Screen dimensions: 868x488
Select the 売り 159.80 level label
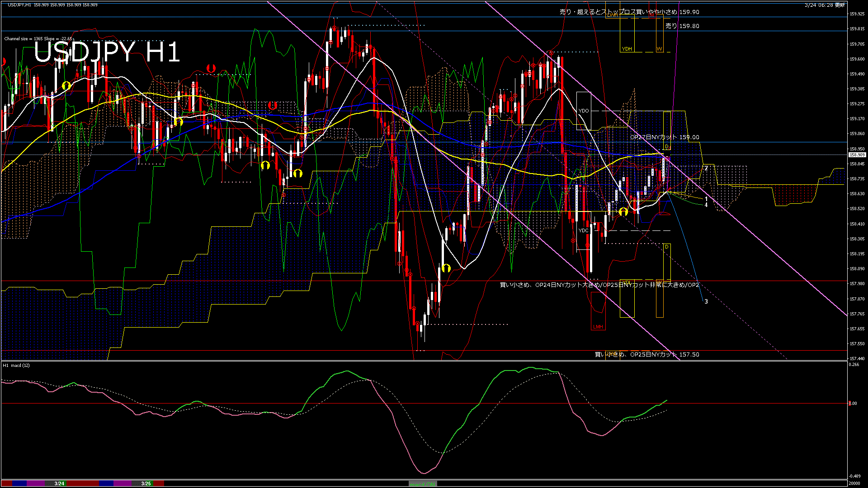point(682,26)
